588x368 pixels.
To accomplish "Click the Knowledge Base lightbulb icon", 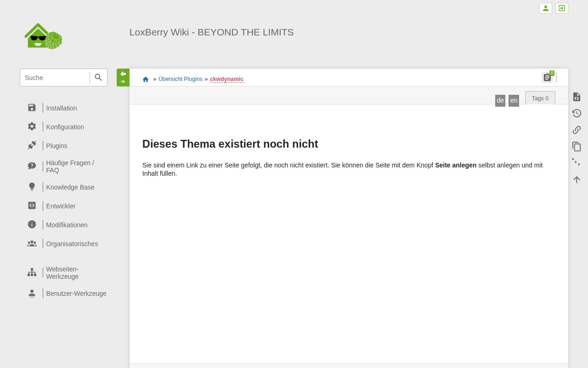I will (32, 187).
